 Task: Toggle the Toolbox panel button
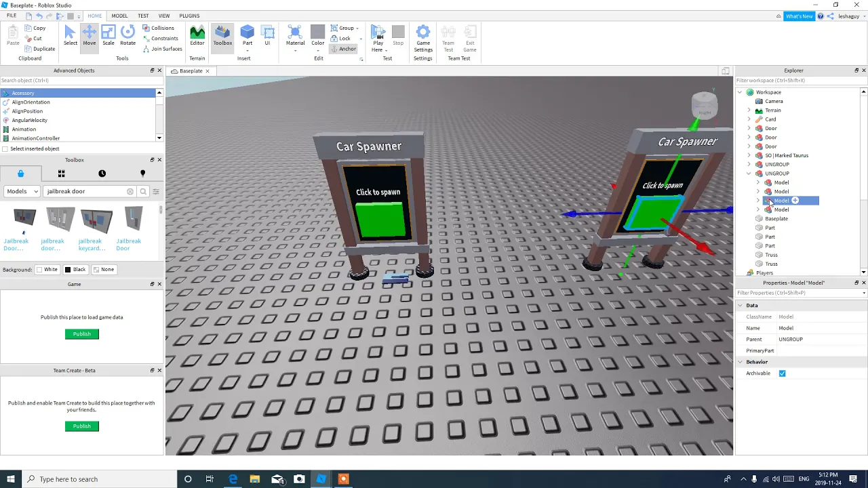(222, 36)
